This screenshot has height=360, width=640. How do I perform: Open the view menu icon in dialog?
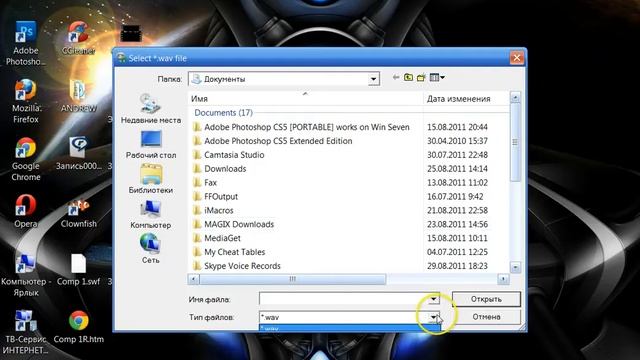[x=437, y=77]
